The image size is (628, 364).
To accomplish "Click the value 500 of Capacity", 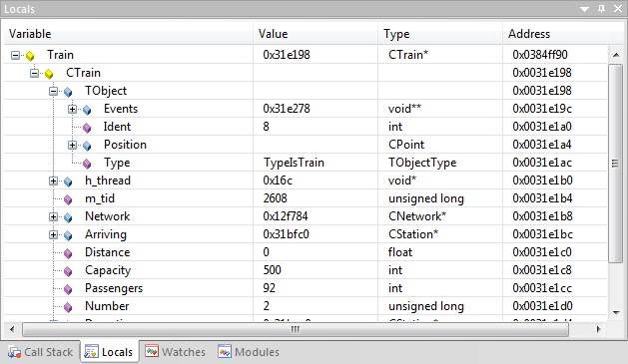I will (x=272, y=270).
